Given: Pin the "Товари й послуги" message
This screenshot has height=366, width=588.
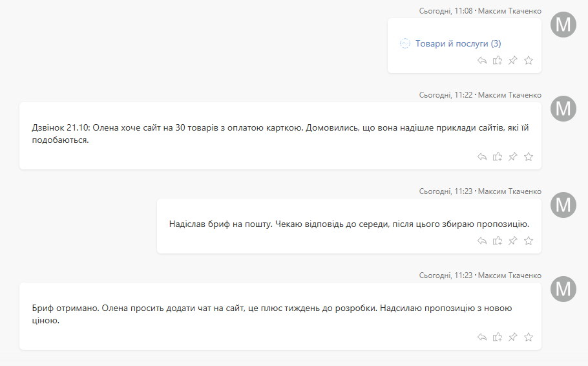Looking at the screenshot, I should point(512,60).
